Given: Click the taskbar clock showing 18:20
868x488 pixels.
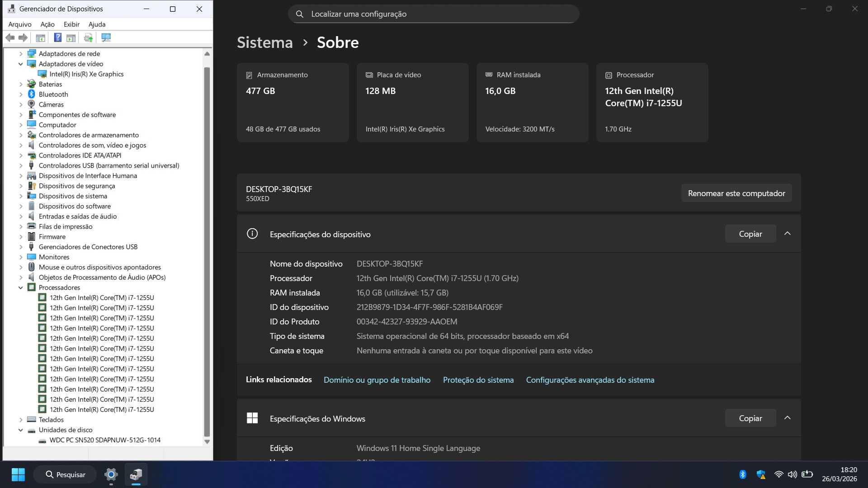Looking at the screenshot, I should point(840,474).
